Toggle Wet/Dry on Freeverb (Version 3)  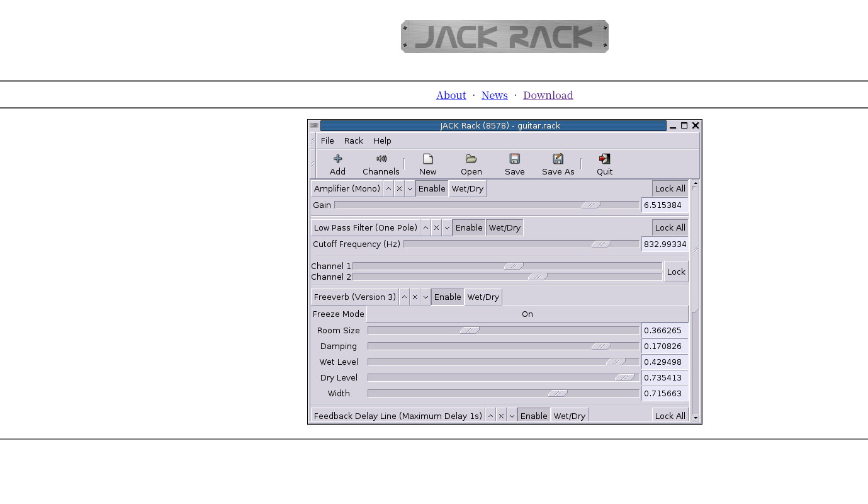click(483, 297)
